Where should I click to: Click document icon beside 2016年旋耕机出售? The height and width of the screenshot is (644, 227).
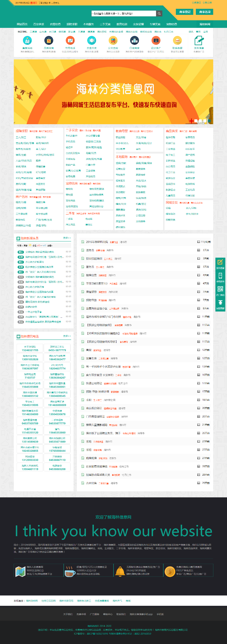(83, 242)
